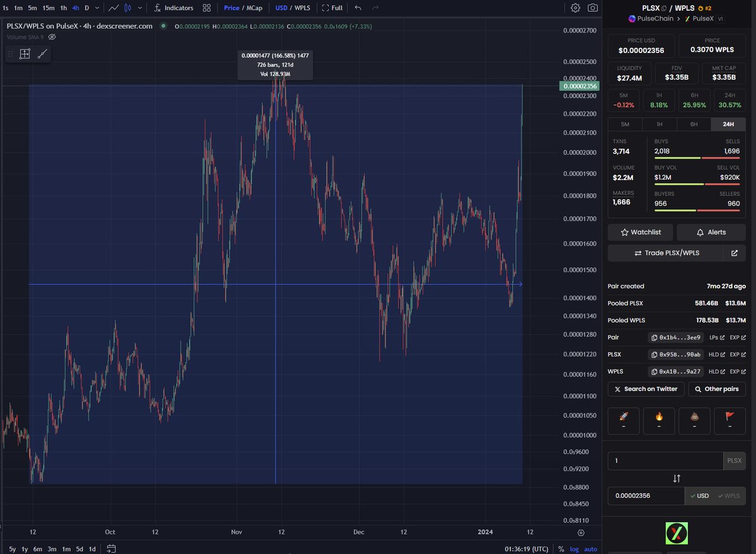Screen dimensions: 756x554
Task: Vote with the poop emoji
Action: pos(694,421)
